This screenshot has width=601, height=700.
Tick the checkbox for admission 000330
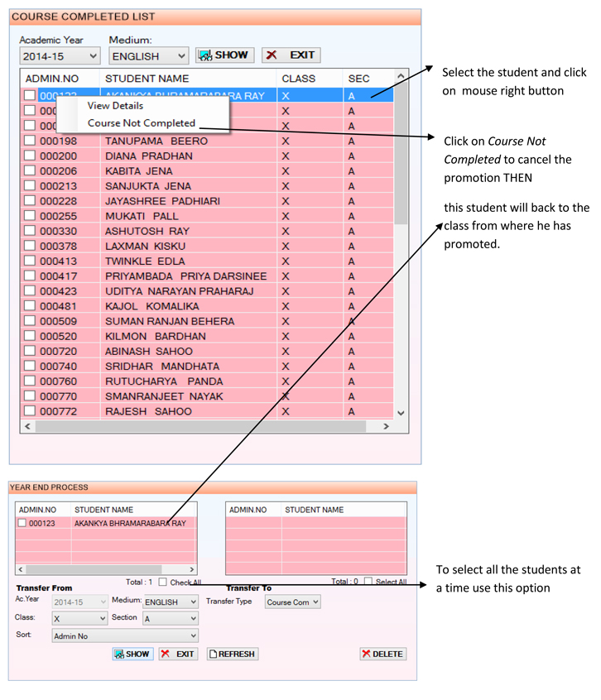tap(30, 231)
